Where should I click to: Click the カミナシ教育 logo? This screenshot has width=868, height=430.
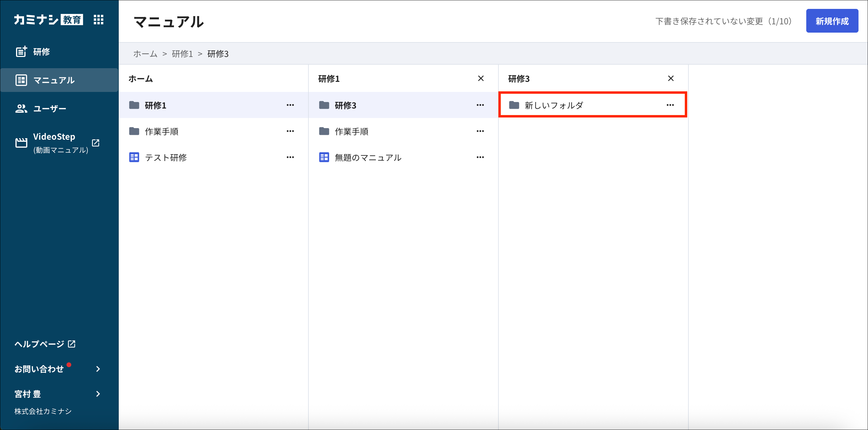[48, 20]
